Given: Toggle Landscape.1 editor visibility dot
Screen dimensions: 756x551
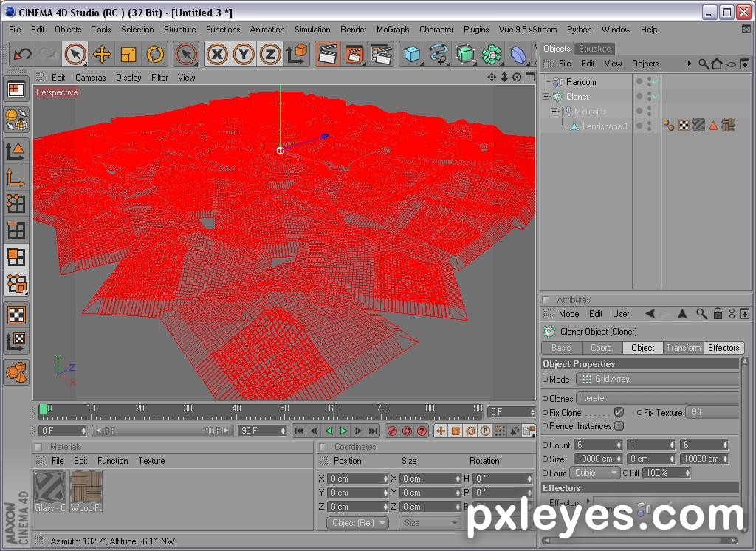Looking at the screenshot, I should coord(649,123).
